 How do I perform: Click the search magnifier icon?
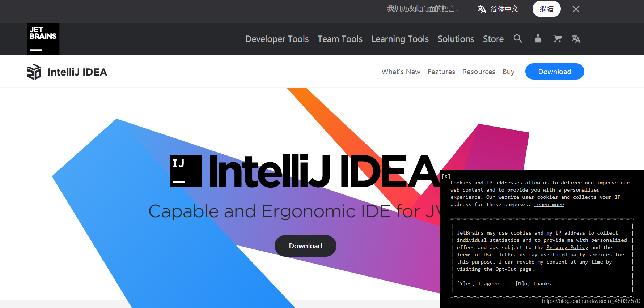pyautogui.click(x=518, y=38)
